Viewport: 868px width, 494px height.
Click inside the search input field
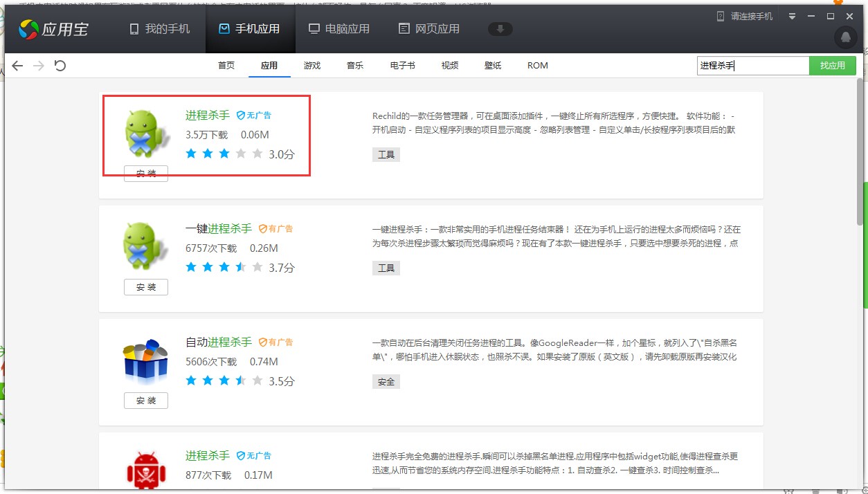[751, 65]
